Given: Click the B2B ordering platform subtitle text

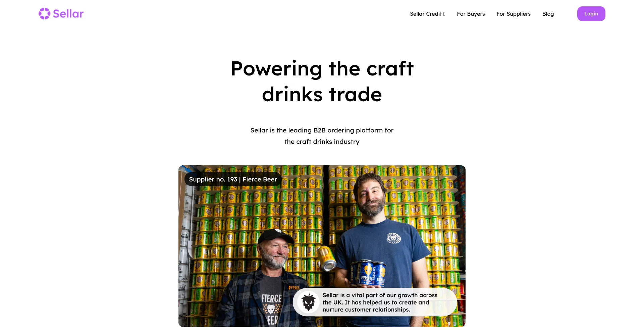Looking at the screenshot, I should (x=322, y=136).
